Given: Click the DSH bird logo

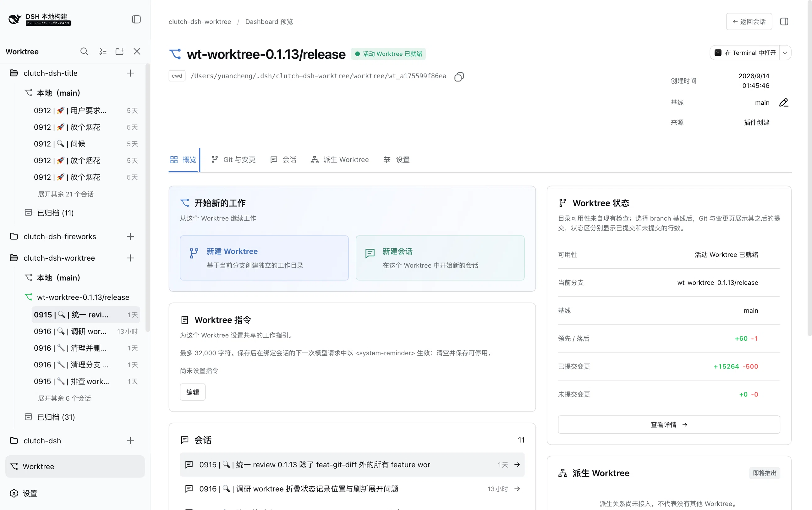Looking at the screenshot, I should click(15, 19).
